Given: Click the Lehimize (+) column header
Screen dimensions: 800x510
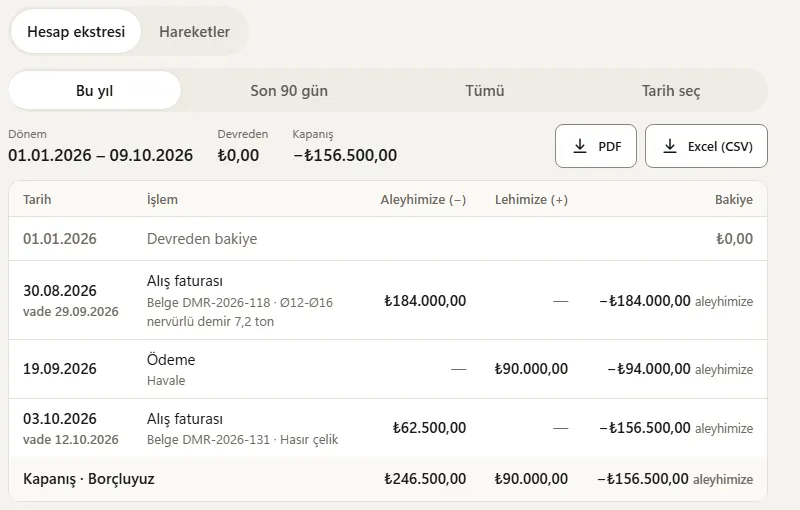Looking at the screenshot, I should [x=531, y=199].
